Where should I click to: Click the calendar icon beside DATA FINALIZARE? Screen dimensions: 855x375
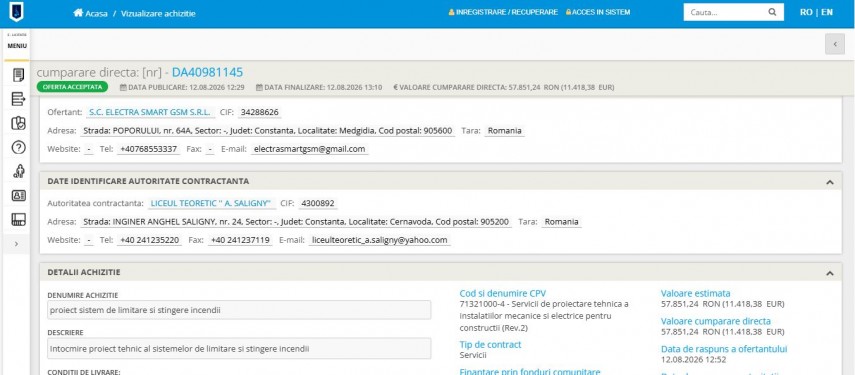pos(260,87)
